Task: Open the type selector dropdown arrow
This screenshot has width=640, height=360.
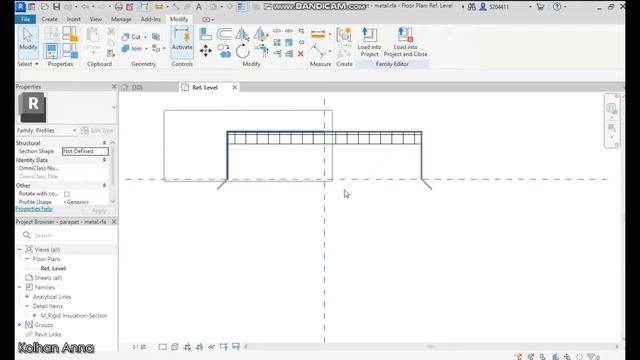Action: coord(114,108)
